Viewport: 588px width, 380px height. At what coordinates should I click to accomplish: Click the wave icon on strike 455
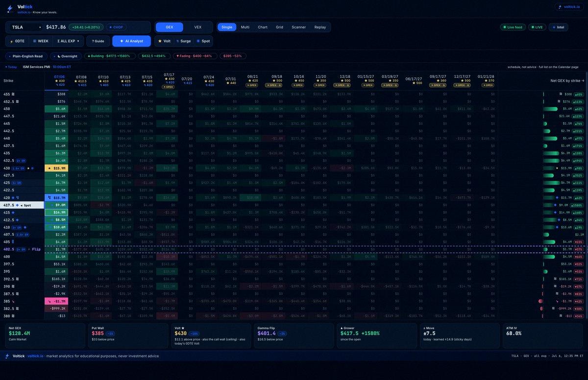pyautogui.click(x=13, y=94)
